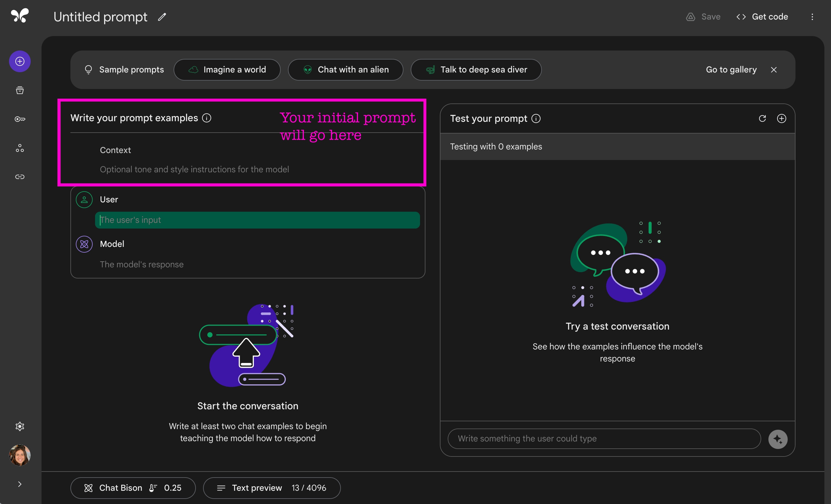Open the Get code dialog

762,17
